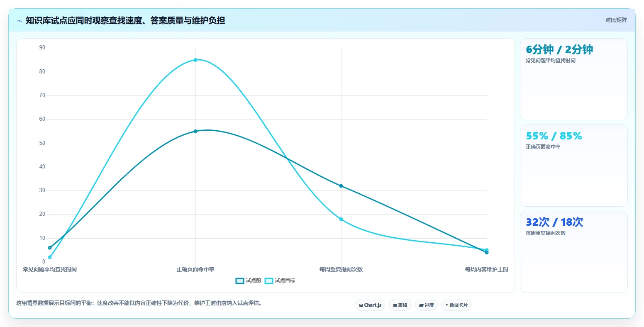Click the y-axis tick label 50
Image resolution: width=644 pixels, height=327 pixels.
click(x=42, y=143)
